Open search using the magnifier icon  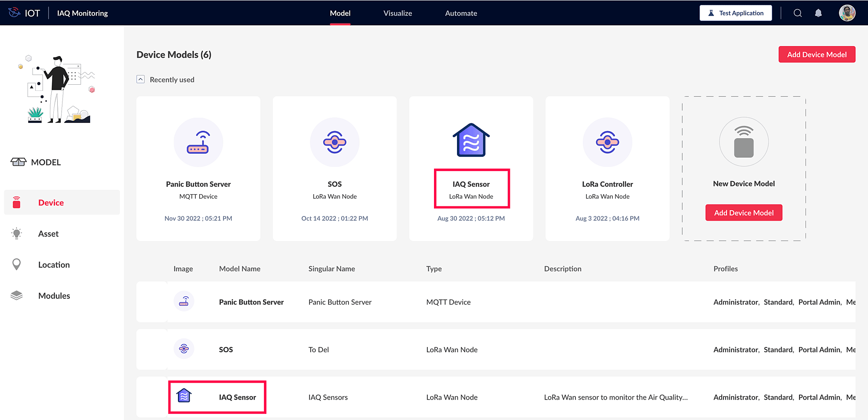click(x=798, y=13)
